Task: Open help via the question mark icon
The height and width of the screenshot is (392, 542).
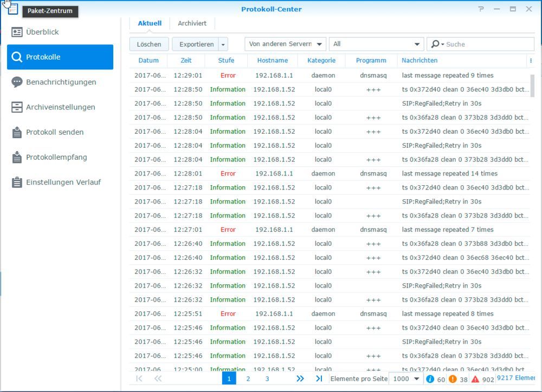Action: tap(482, 9)
